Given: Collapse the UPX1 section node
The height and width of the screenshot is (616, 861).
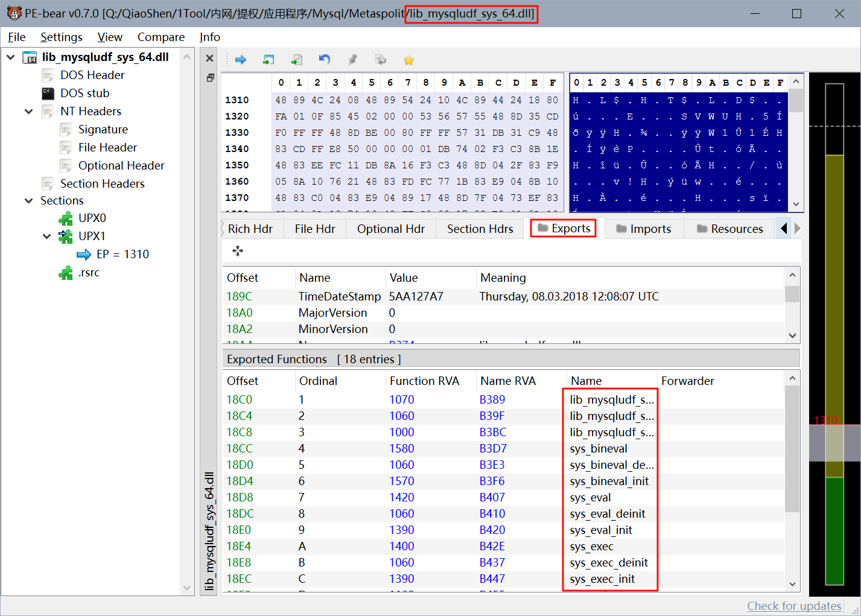Looking at the screenshot, I should 46,237.
